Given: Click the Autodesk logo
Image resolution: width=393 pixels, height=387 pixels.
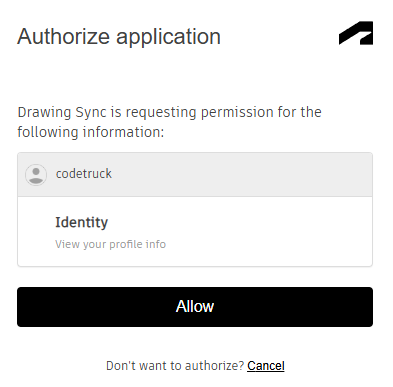Looking at the screenshot, I should click(356, 33).
